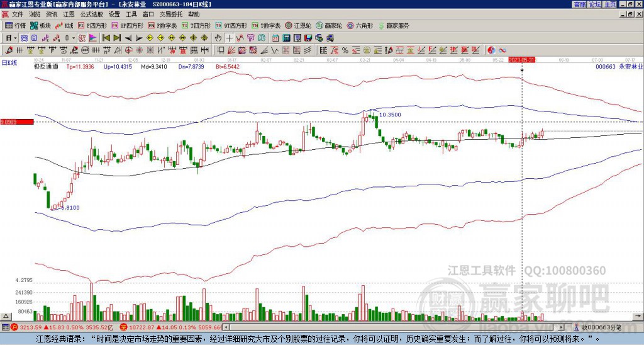The width and height of the screenshot is (644, 345).
Task: Click the 节 solar-term icon
Action: tap(250, 38)
